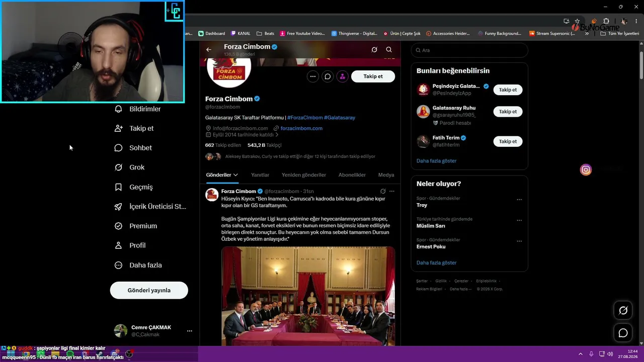Viewport: 644px width, 362px height.
Task: Open the Troy trending topic
Action: (422, 205)
